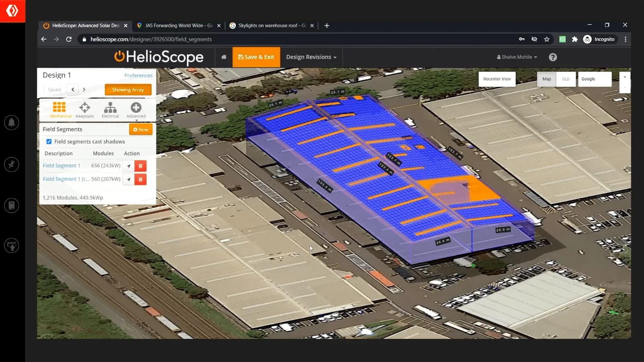Switch to Map view
This screenshot has height=362, width=644.
click(x=547, y=79)
